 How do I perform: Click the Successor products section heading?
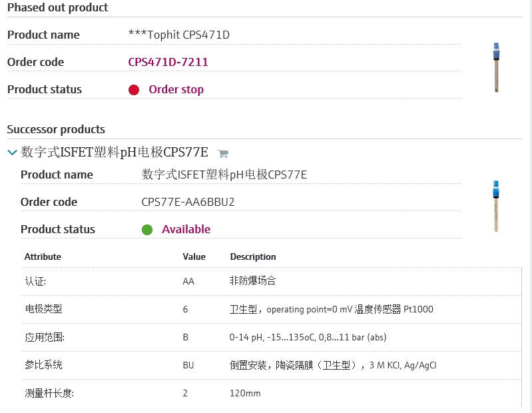coord(56,129)
